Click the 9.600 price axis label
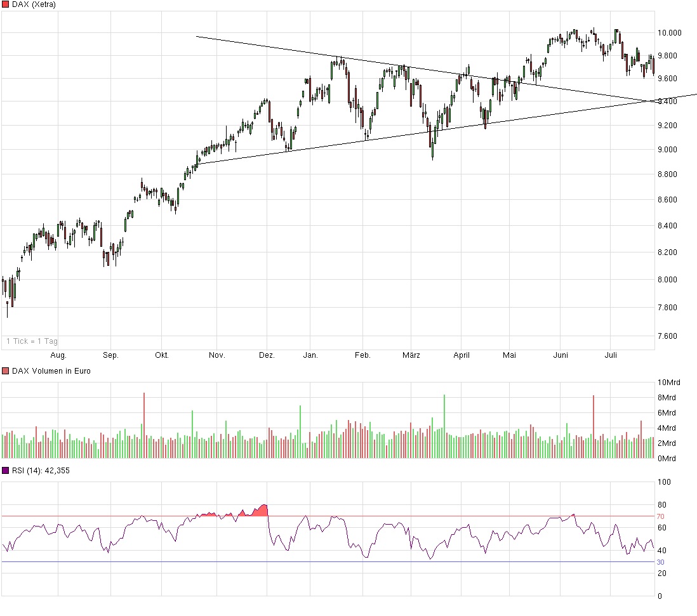 [668, 79]
